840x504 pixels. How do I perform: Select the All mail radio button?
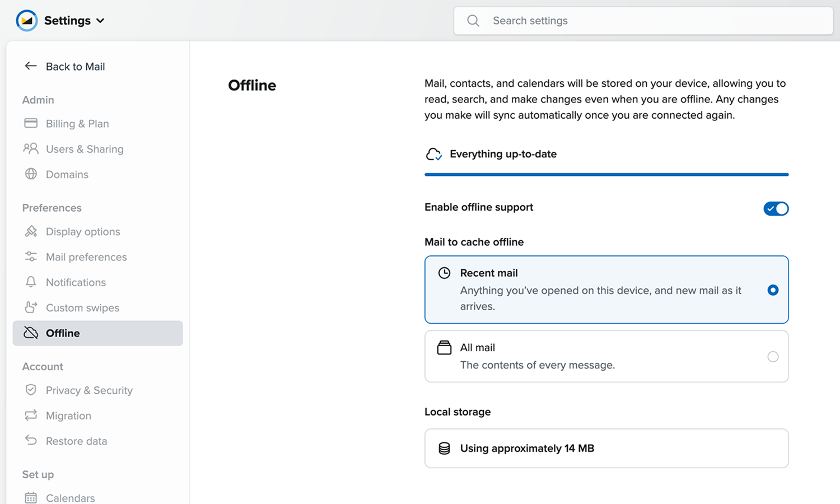[773, 357]
